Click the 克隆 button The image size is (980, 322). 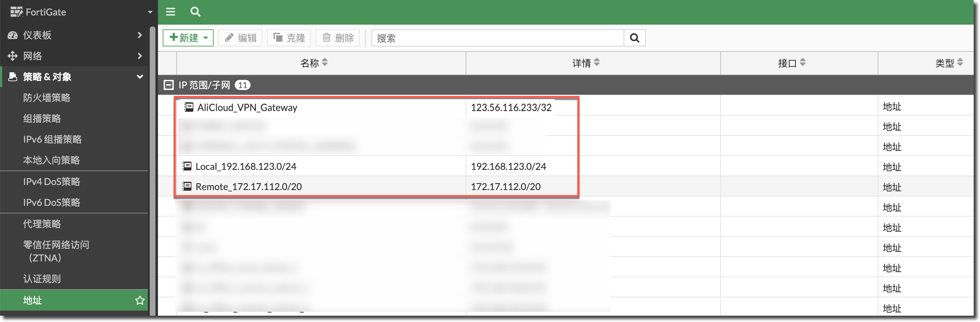point(289,38)
